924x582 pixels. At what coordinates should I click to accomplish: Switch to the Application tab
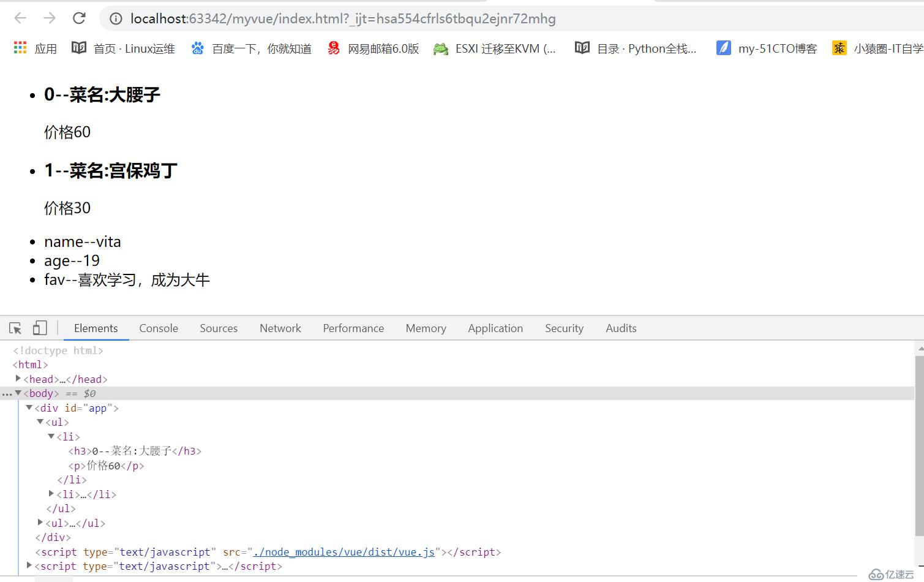[x=495, y=328]
